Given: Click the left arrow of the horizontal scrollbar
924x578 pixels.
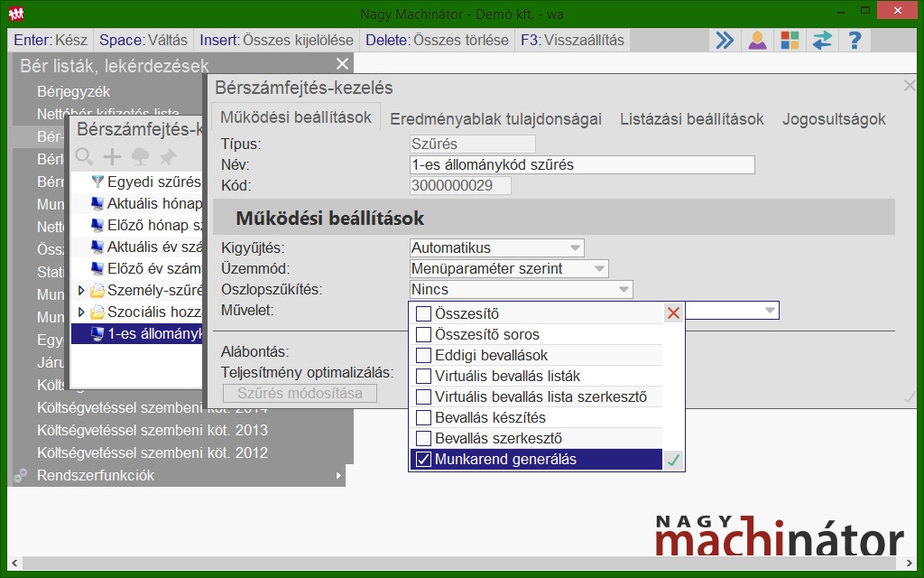Looking at the screenshot, I should (x=14, y=563).
